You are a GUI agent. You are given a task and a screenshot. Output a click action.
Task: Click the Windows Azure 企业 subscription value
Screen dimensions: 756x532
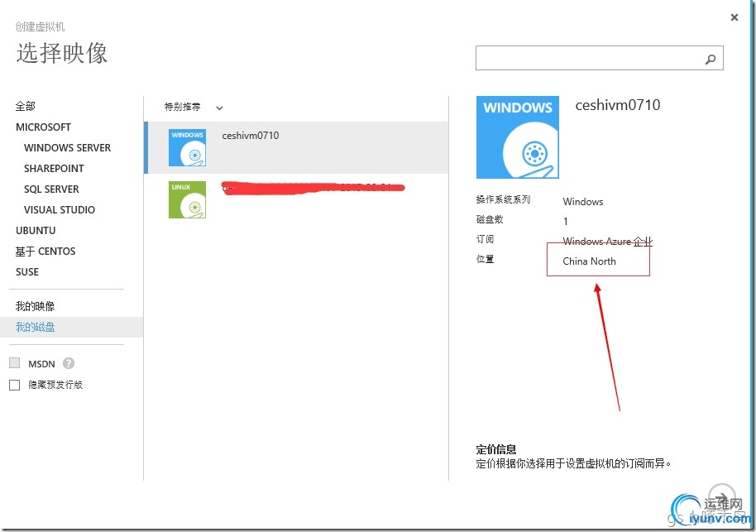click(607, 241)
